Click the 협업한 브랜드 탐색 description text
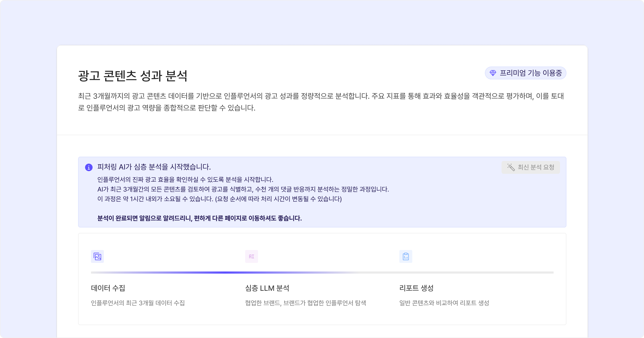 tap(306, 303)
